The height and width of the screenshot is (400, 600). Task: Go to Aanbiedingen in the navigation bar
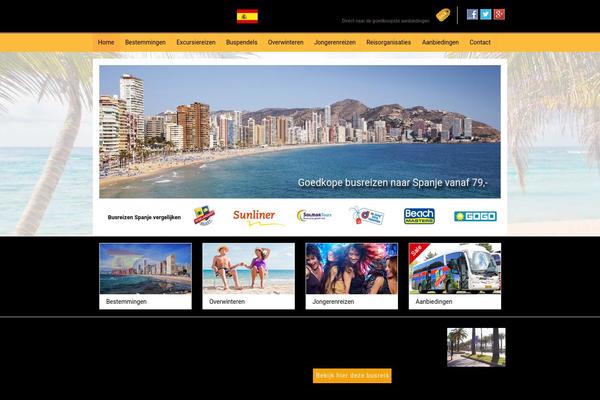[x=440, y=42]
